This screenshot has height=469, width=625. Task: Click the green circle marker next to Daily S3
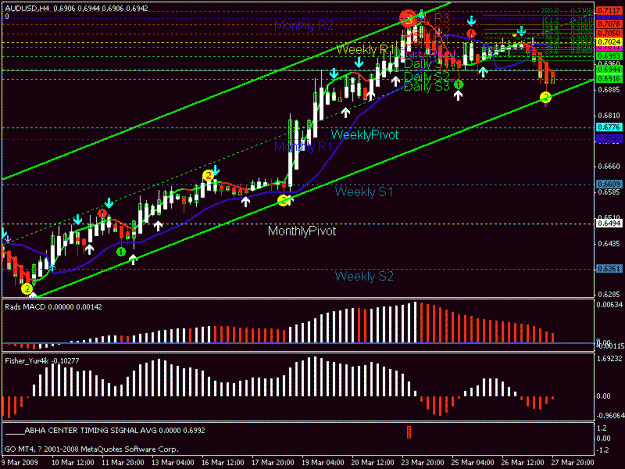[x=458, y=84]
